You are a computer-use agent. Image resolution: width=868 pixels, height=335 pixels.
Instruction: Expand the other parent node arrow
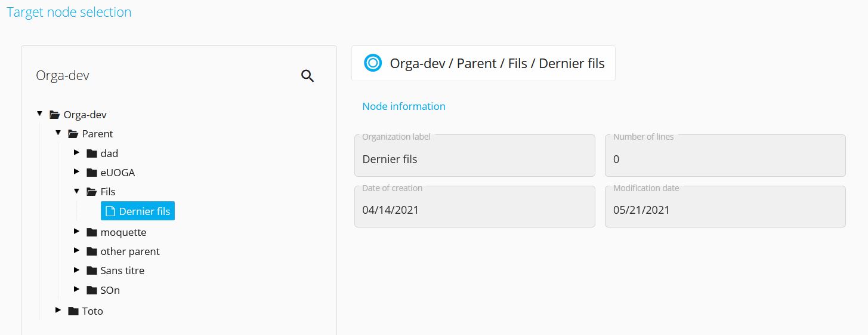click(76, 251)
